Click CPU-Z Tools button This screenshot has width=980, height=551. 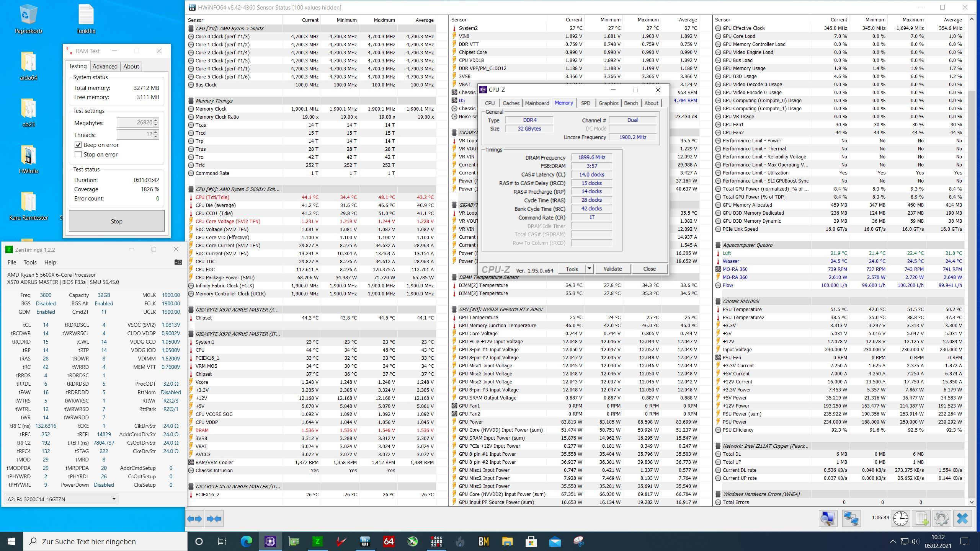click(x=572, y=269)
